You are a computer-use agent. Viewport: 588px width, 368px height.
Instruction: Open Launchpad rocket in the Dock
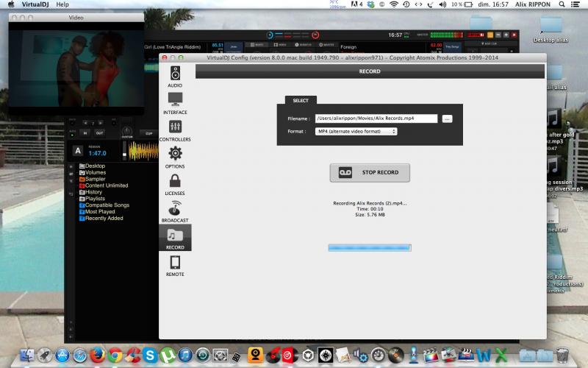coord(45,355)
